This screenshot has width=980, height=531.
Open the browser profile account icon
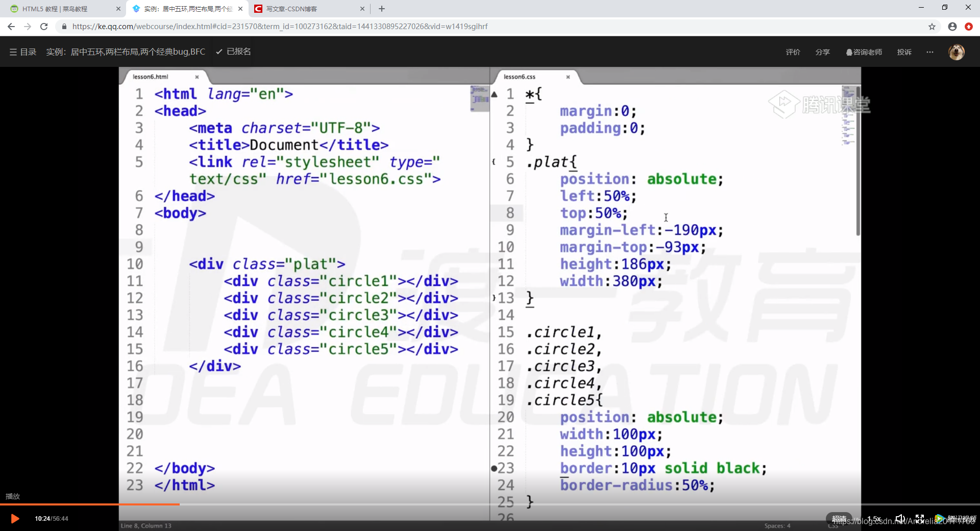(952, 27)
